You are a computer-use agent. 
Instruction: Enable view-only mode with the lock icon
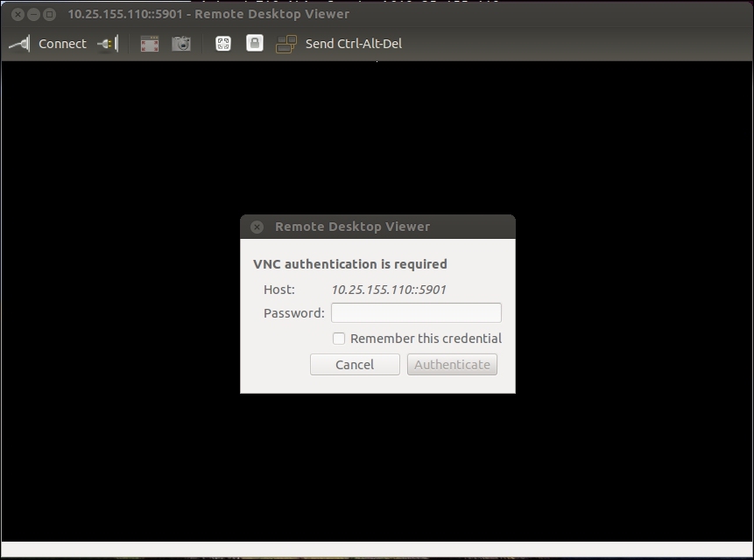(254, 42)
